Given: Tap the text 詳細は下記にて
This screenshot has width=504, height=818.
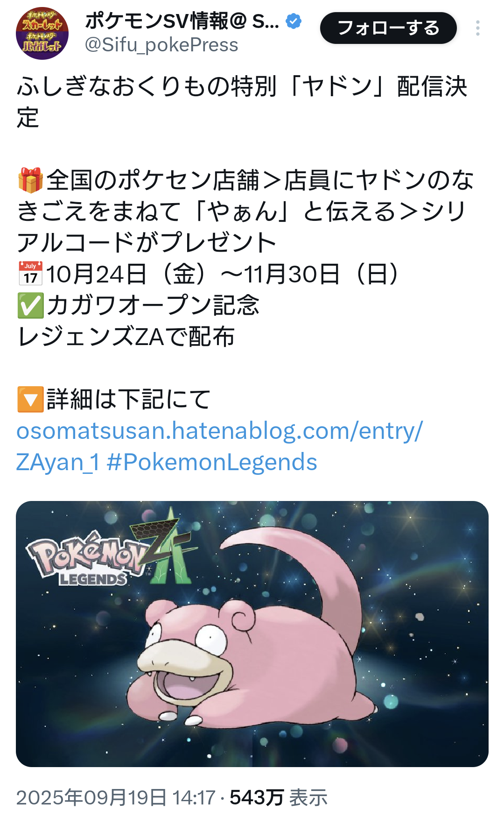Looking at the screenshot, I should point(129,399).
